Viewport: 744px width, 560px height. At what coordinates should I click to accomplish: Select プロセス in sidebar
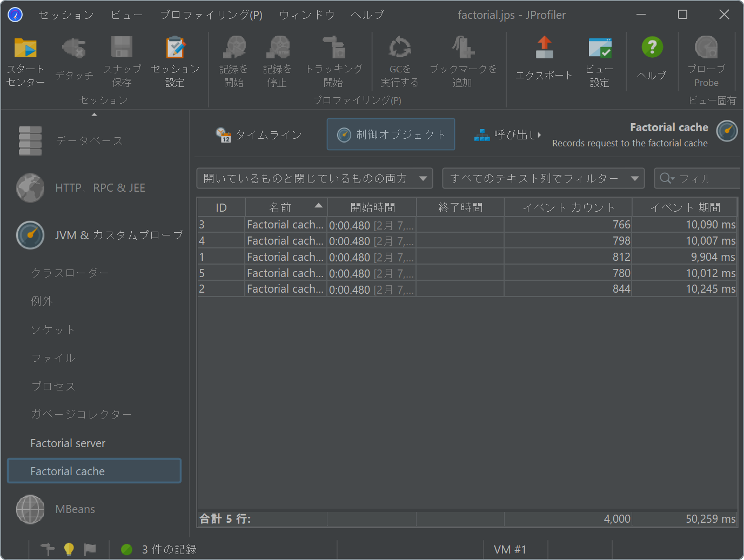pos(53,387)
